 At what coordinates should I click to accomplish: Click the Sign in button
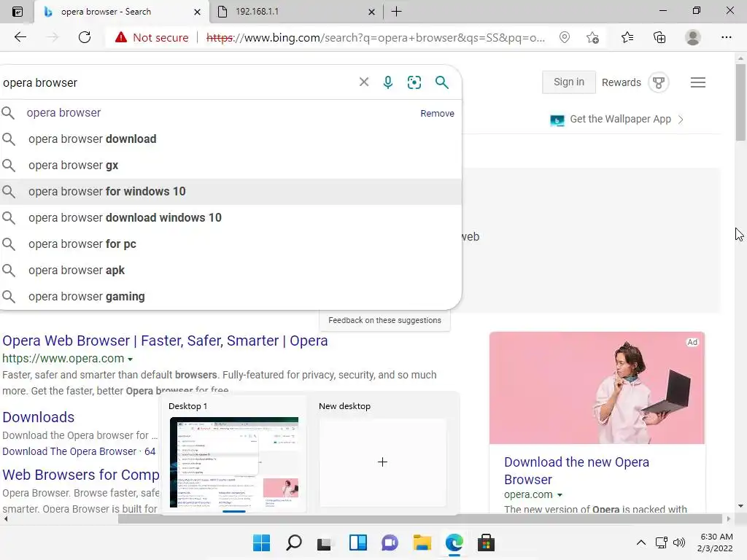[x=569, y=82]
